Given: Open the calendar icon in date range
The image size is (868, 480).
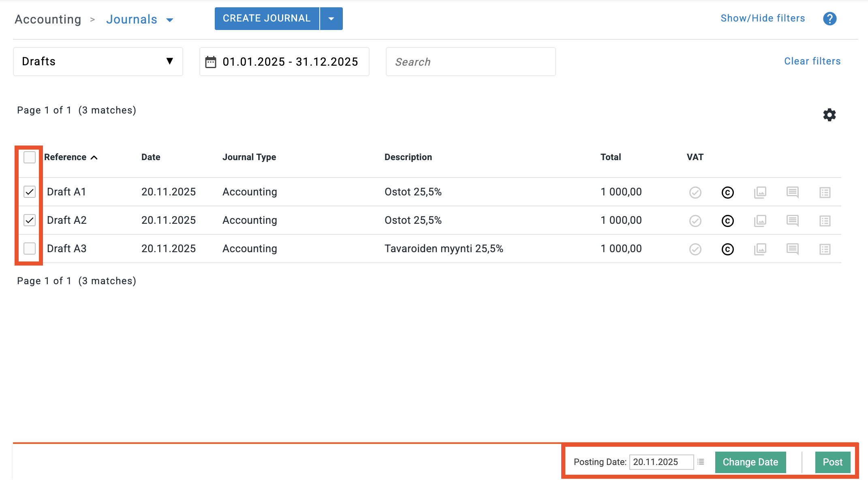Looking at the screenshot, I should [x=211, y=62].
